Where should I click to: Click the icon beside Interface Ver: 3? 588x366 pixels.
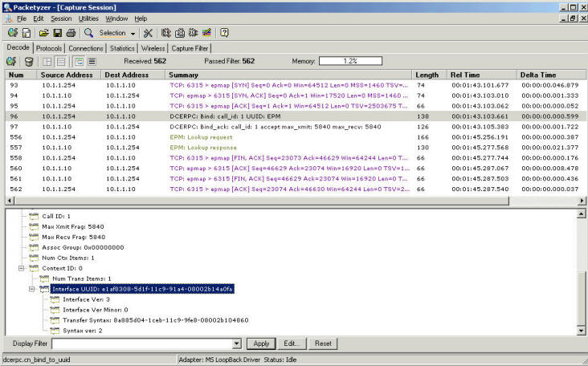tap(55, 299)
